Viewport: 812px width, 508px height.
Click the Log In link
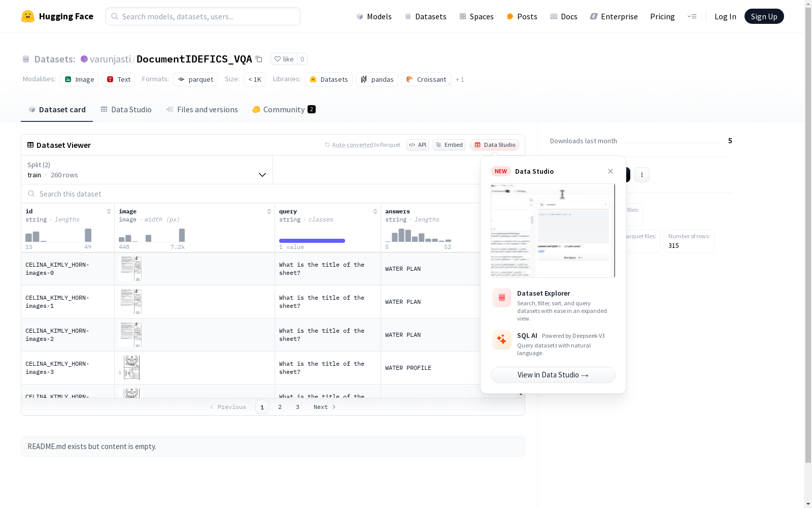pos(725,16)
